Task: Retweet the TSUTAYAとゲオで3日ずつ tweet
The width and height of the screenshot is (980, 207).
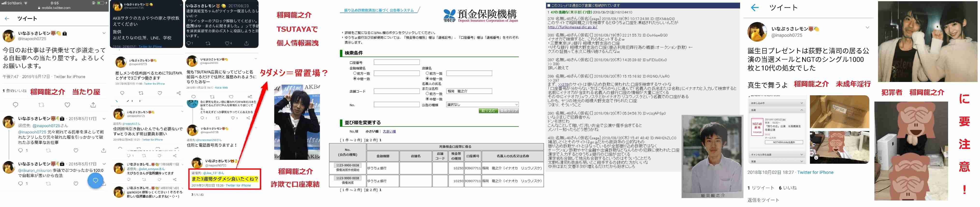Action: pos(141,93)
